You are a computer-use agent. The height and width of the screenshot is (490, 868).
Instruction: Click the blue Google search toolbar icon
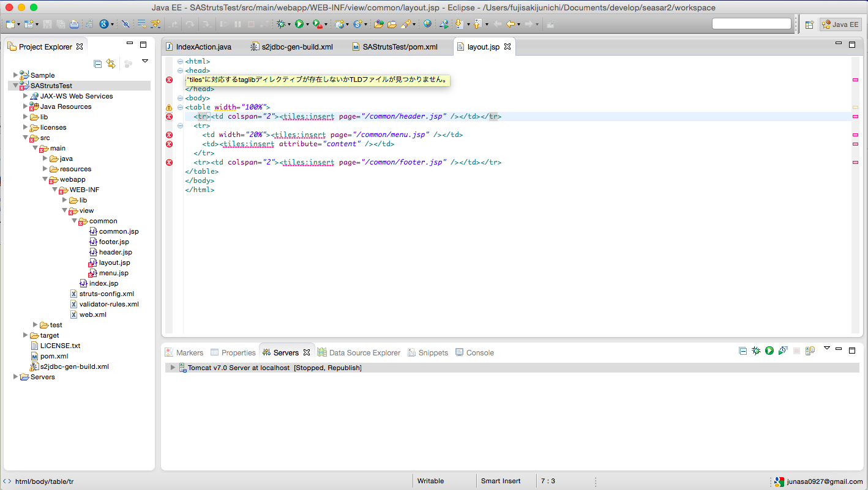(x=104, y=24)
